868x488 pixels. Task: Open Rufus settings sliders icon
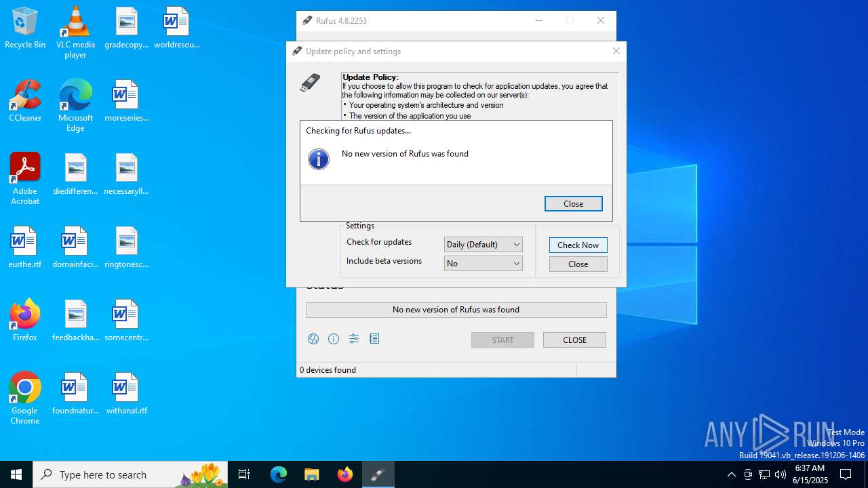point(354,339)
